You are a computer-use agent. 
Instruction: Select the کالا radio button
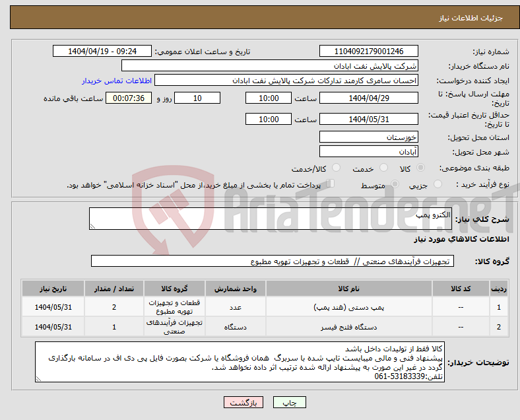[x=420, y=168]
